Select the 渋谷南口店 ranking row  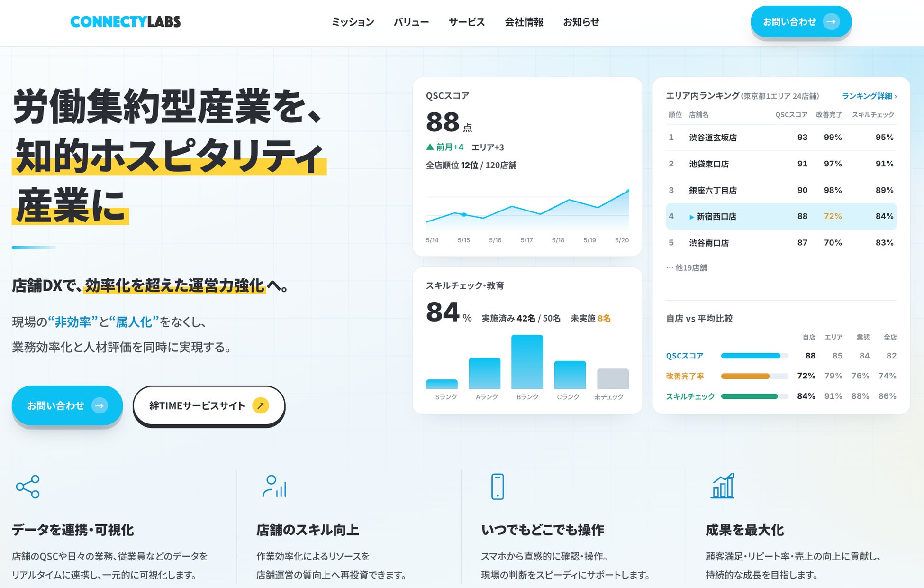tap(781, 243)
